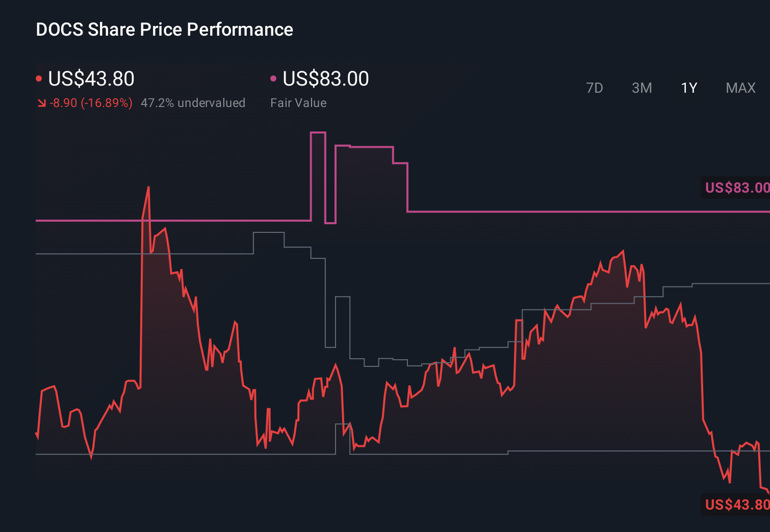This screenshot has height=532, width=770.
Task: Click the US$83.00 fair value amount
Action: [x=325, y=78]
